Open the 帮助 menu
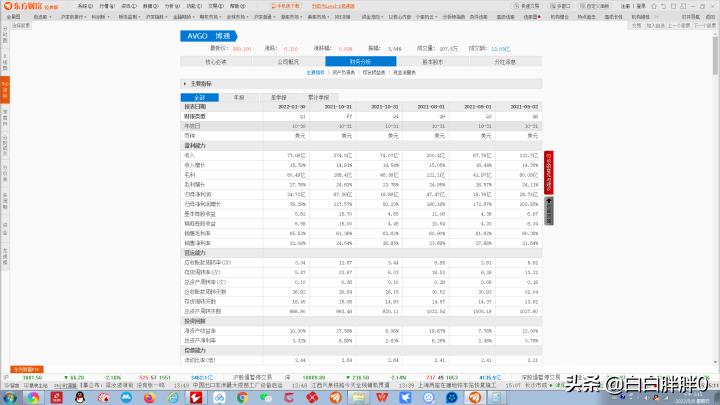The image size is (720, 405). coord(238,6)
